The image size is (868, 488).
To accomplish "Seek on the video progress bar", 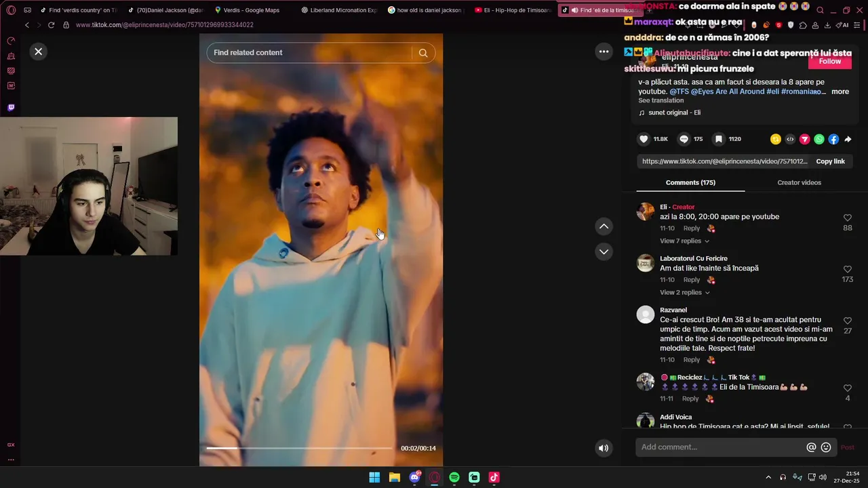I will pyautogui.click(x=299, y=448).
